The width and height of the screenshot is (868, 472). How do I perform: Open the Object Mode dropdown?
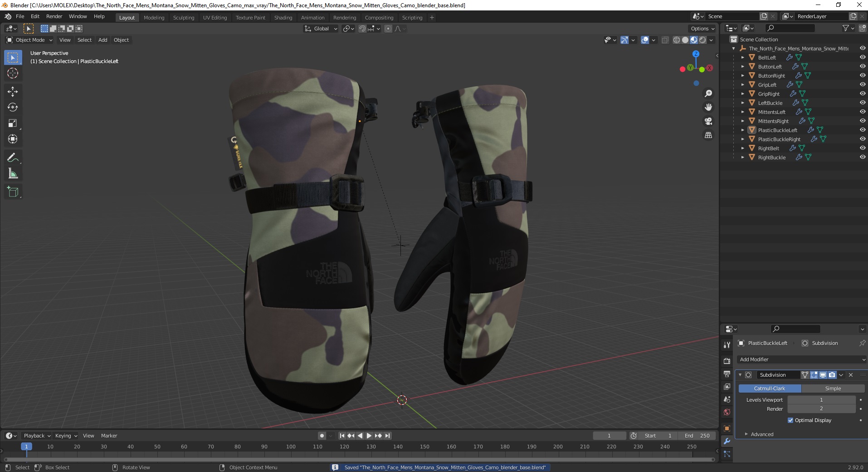coord(29,40)
